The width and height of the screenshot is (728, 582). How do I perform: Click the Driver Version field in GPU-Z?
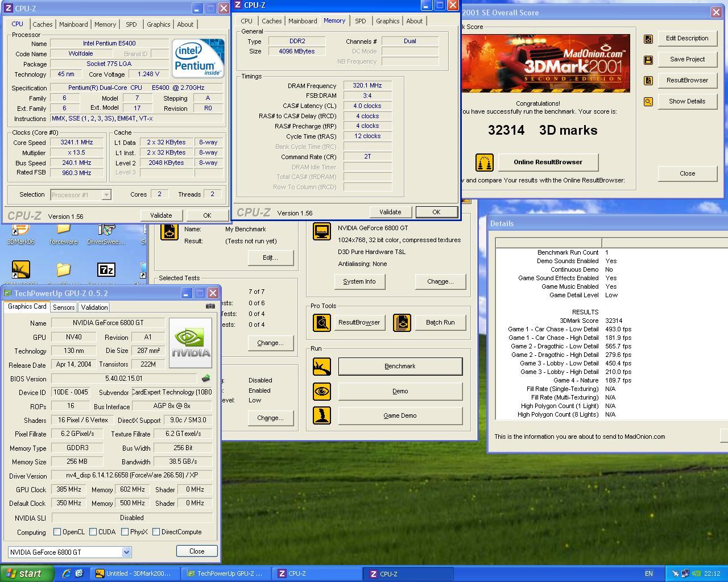[x=132, y=475]
